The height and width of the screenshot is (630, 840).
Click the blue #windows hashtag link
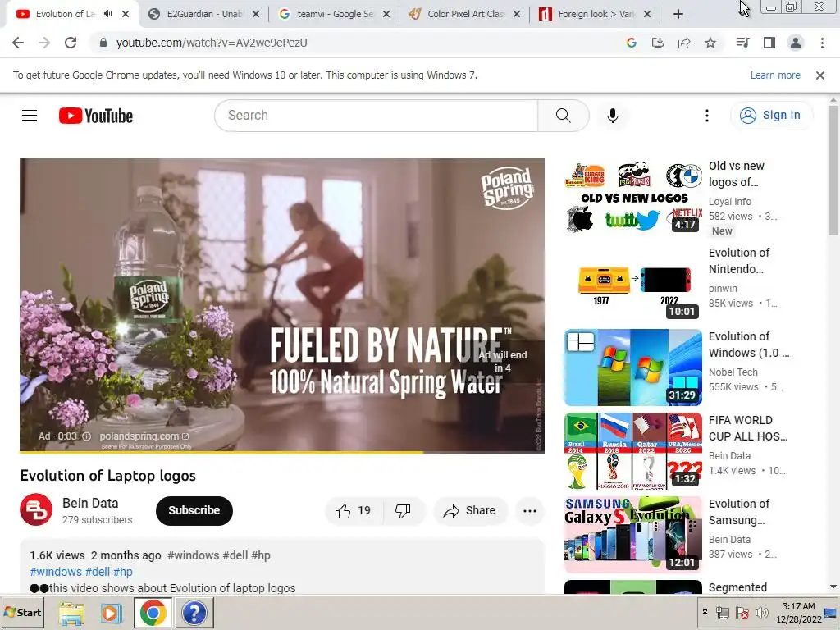point(56,572)
